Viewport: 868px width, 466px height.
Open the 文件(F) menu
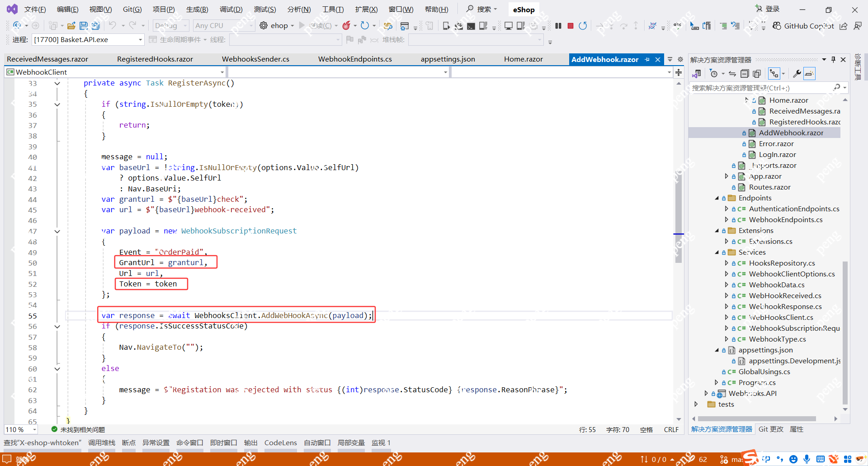[35, 10]
